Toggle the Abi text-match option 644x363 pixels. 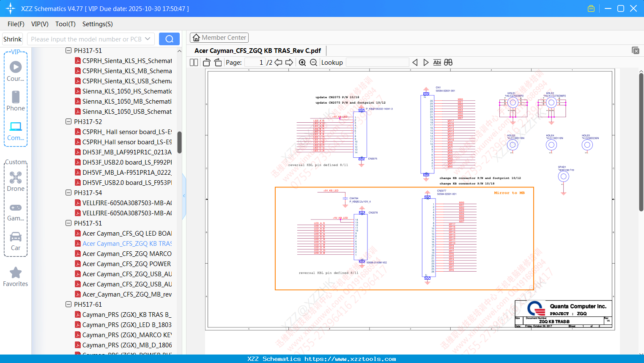click(437, 63)
